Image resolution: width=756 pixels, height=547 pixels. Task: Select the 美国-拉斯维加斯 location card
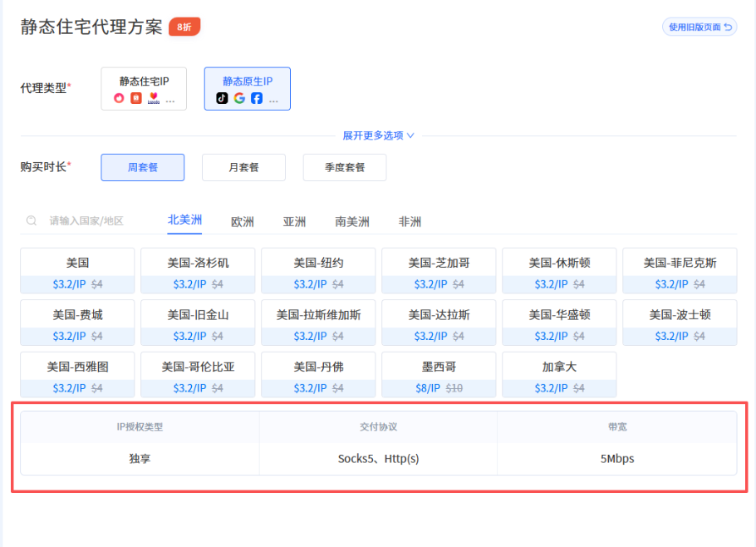point(318,323)
